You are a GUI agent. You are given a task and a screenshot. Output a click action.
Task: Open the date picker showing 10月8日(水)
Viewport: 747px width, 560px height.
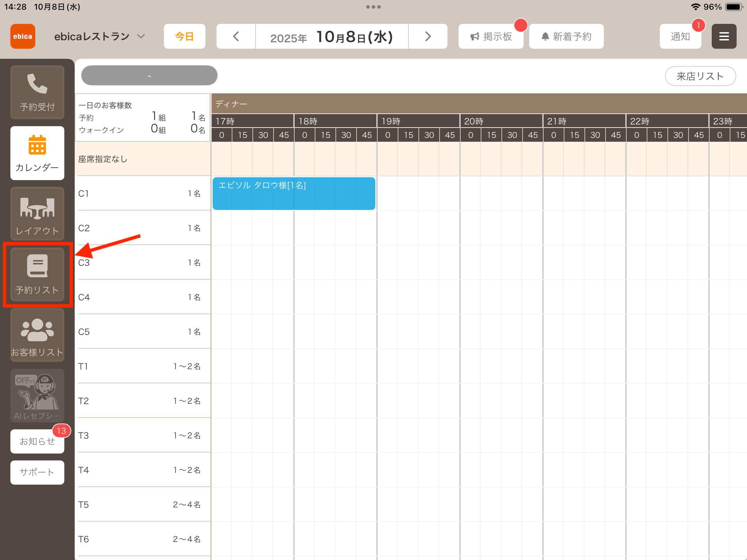(332, 36)
